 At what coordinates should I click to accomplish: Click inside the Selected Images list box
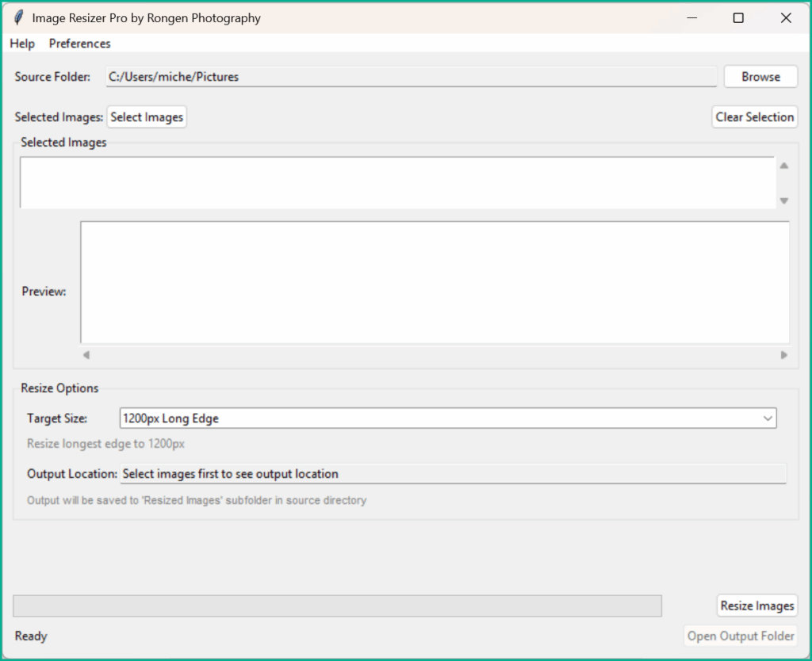[396, 182]
